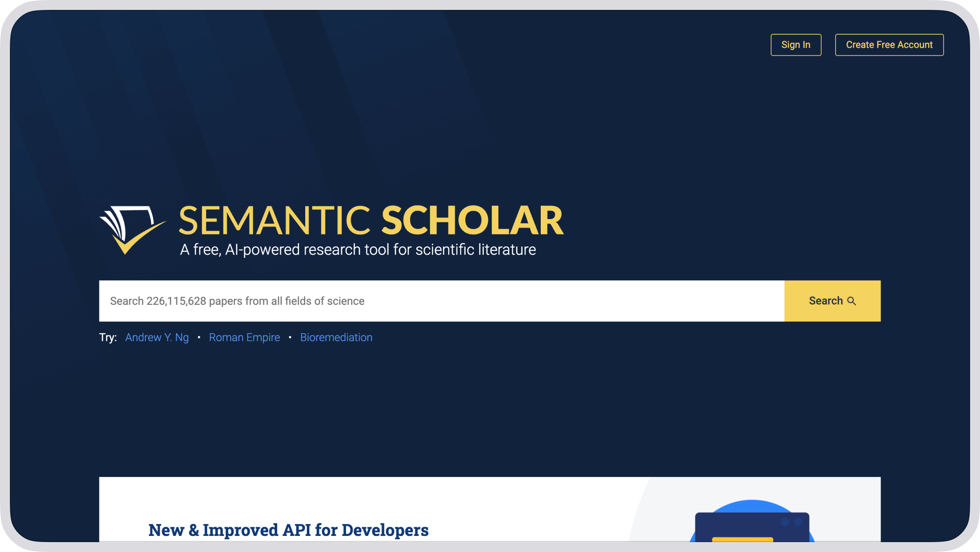Select the Bioremediation suggested search
The width and height of the screenshot is (980, 552).
click(x=336, y=337)
